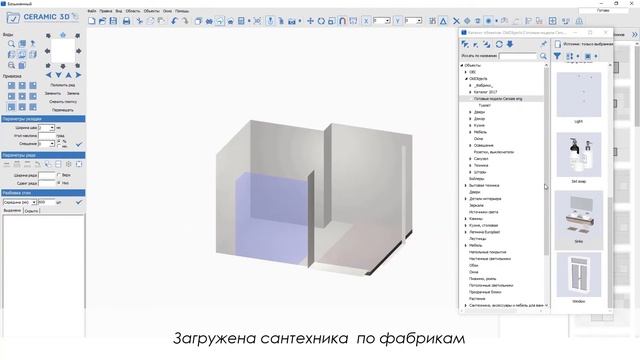Rotate the view left with the blue left arrow

(x=49, y=75)
